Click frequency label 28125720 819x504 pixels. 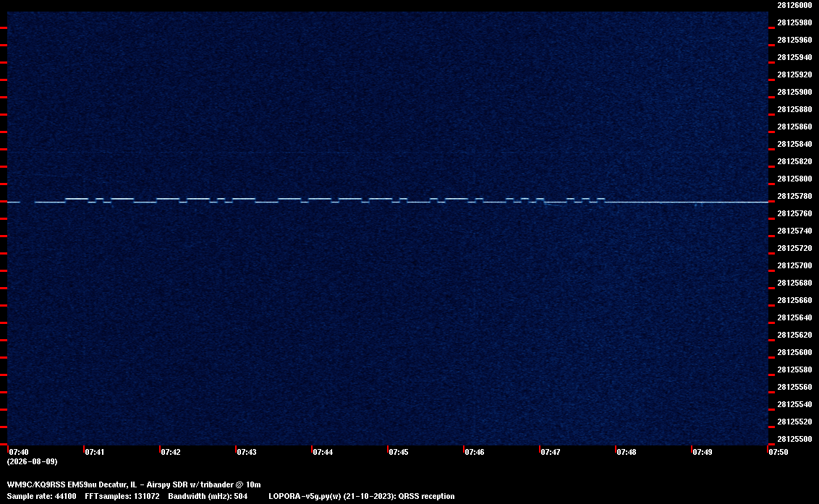794,248
